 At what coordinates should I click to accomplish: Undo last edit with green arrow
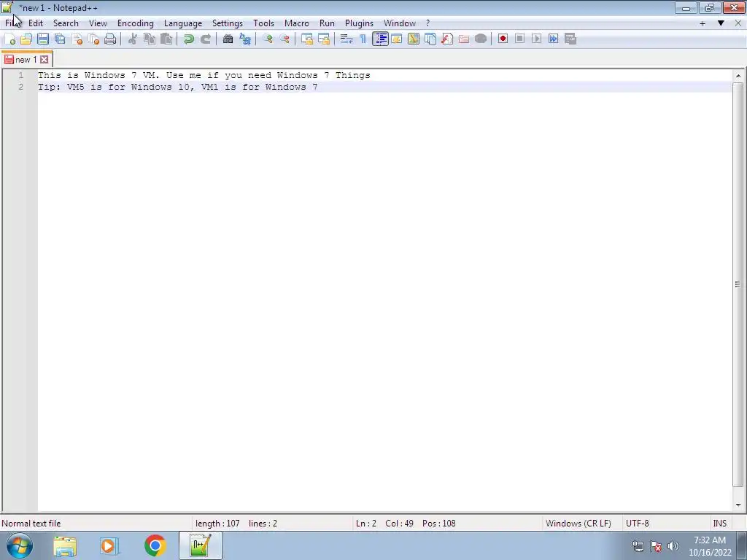pyautogui.click(x=189, y=39)
